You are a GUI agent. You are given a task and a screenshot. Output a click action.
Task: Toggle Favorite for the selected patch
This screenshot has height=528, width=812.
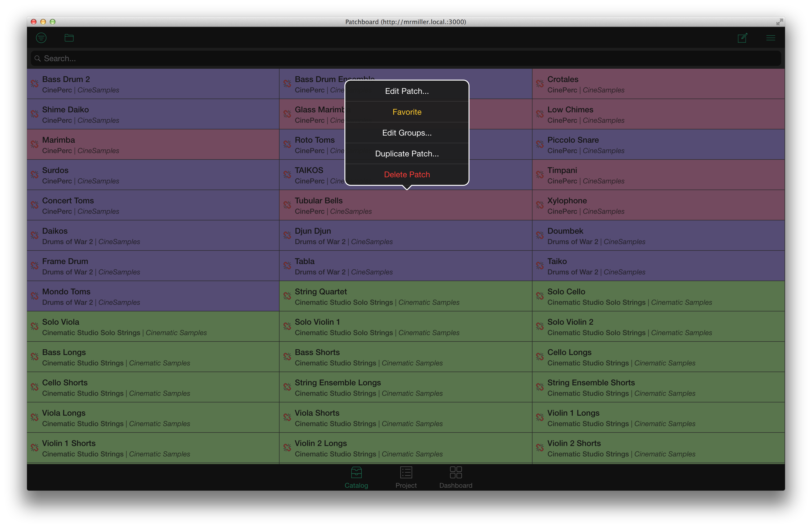(x=407, y=112)
